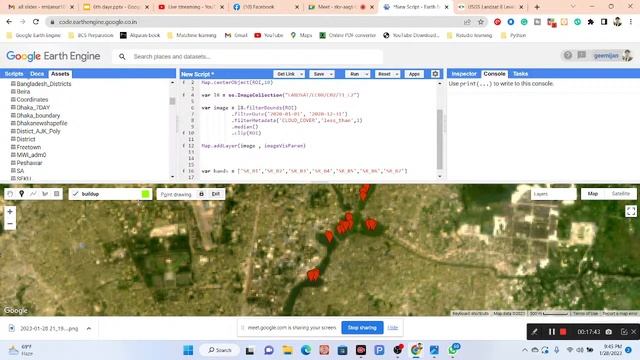Switch to the Docs tab

coord(37,74)
